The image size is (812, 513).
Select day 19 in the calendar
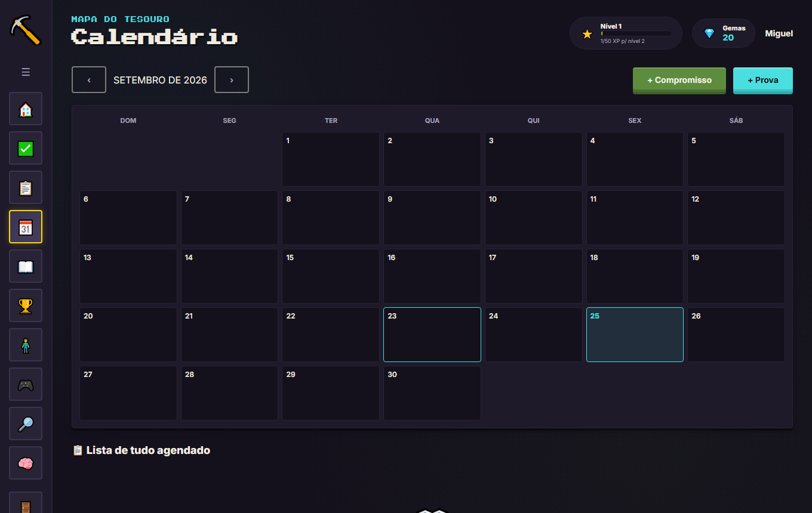(x=736, y=276)
